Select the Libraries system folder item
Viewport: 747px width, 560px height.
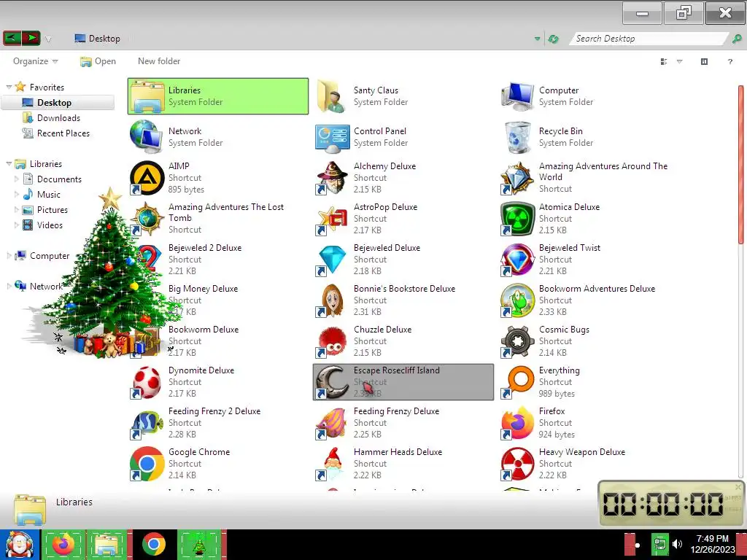[217, 96]
